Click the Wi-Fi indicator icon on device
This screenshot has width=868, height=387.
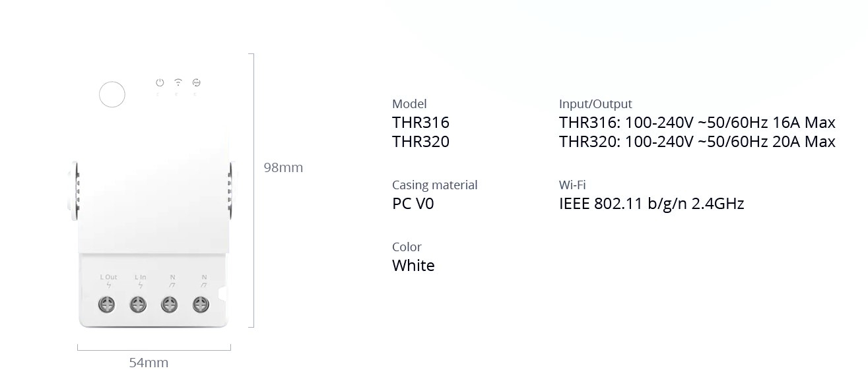coord(178,82)
